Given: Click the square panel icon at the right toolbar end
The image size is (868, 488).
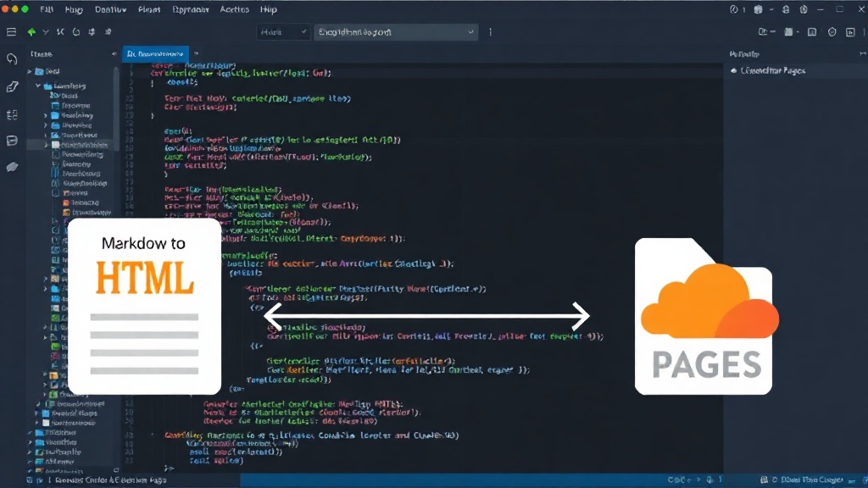Looking at the screenshot, I should point(850,32).
